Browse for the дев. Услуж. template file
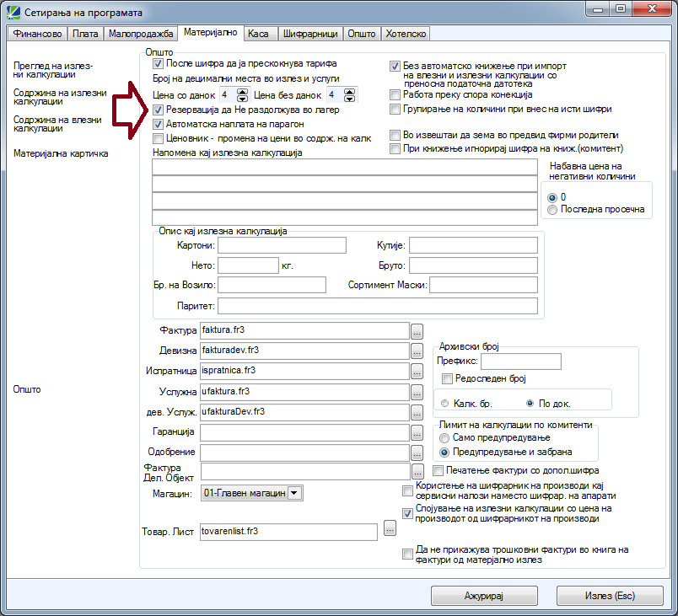 coord(417,413)
